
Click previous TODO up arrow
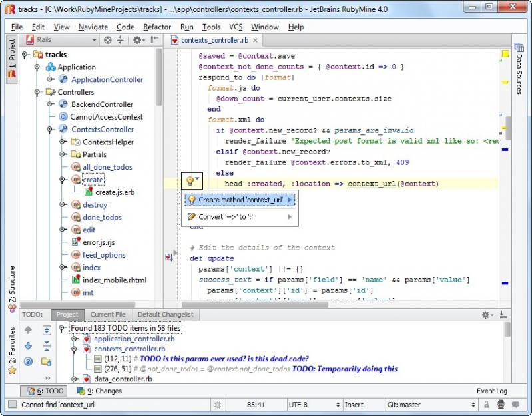pyautogui.click(x=28, y=329)
